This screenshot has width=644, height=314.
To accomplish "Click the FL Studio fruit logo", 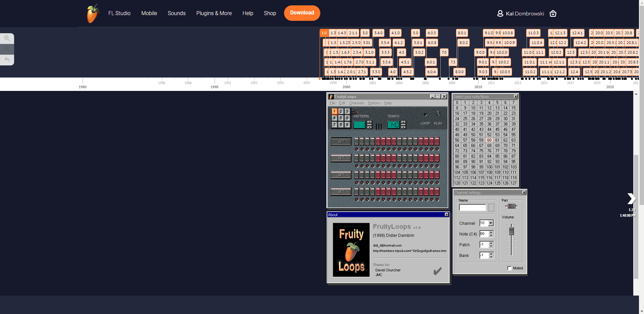I will point(92,13).
